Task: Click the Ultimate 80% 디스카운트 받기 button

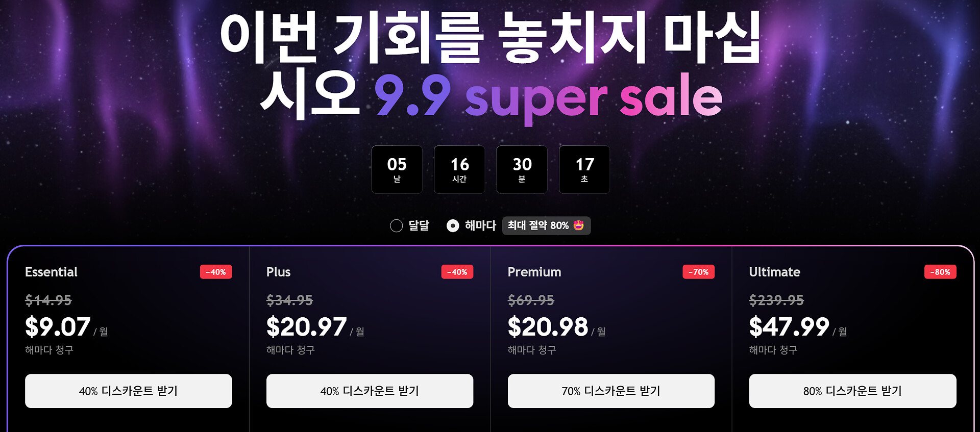Action: click(x=852, y=391)
